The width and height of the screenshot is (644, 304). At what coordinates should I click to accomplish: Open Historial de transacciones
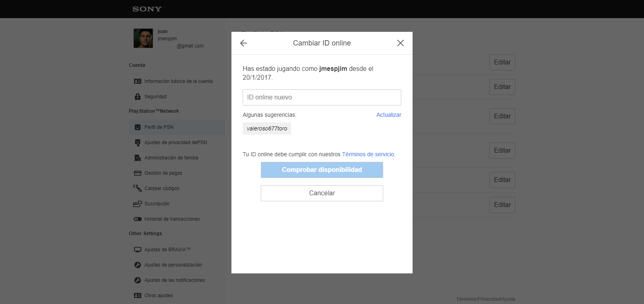(172, 219)
